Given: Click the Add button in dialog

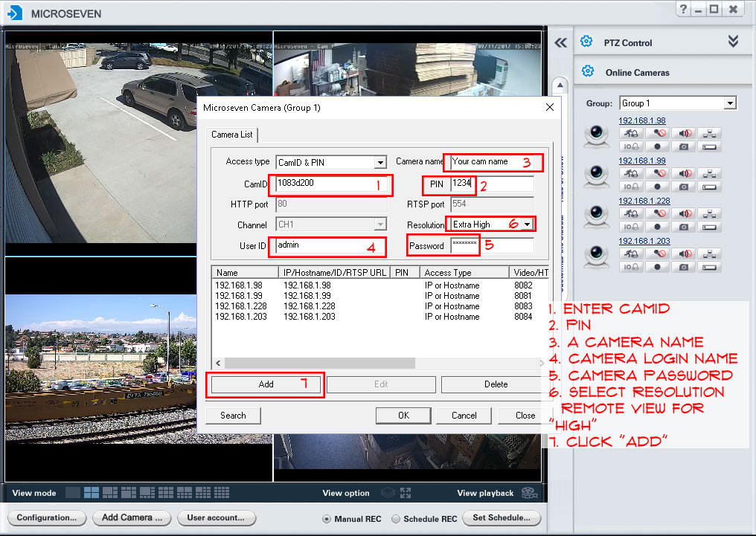Looking at the screenshot, I should (x=266, y=384).
